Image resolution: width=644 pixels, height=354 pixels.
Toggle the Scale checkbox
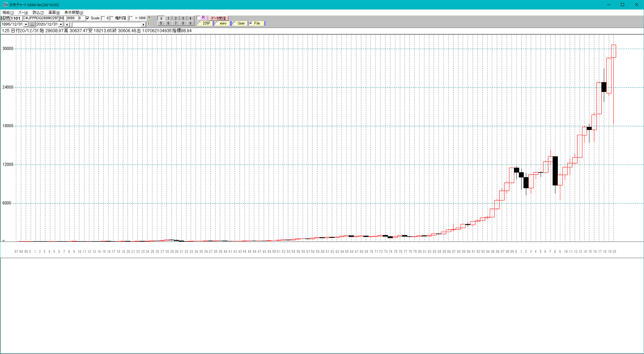point(88,18)
